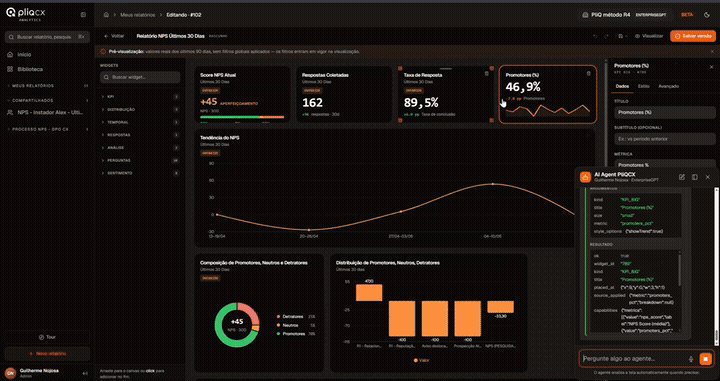
Task: Dismiss the Pré-visualização banner
Action: coord(712,51)
